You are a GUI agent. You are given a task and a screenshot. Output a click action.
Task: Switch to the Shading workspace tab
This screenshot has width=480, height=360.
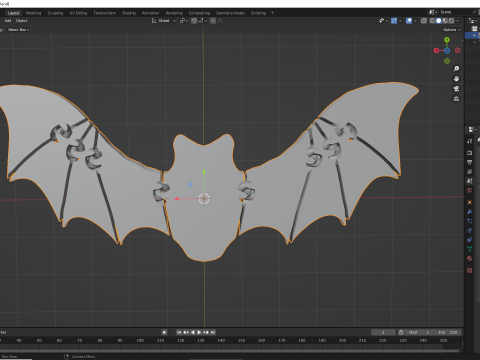coord(129,13)
